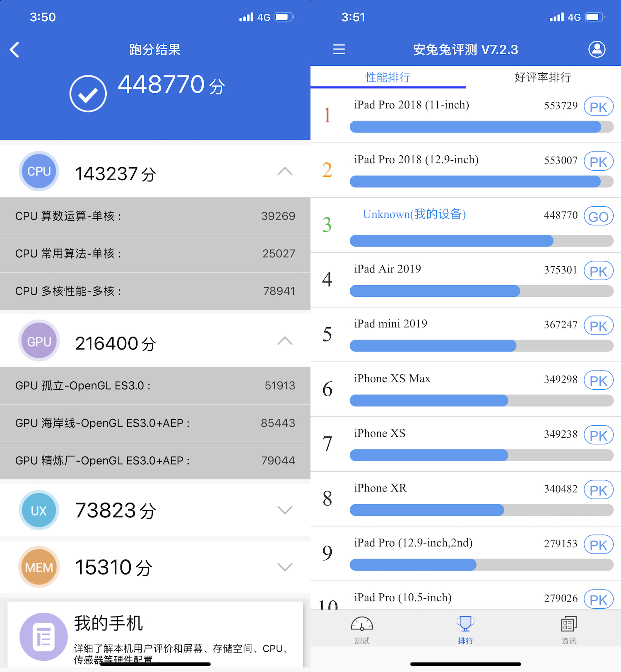
Task: Select the iPad mini 2019 device name
Action: pos(391,324)
